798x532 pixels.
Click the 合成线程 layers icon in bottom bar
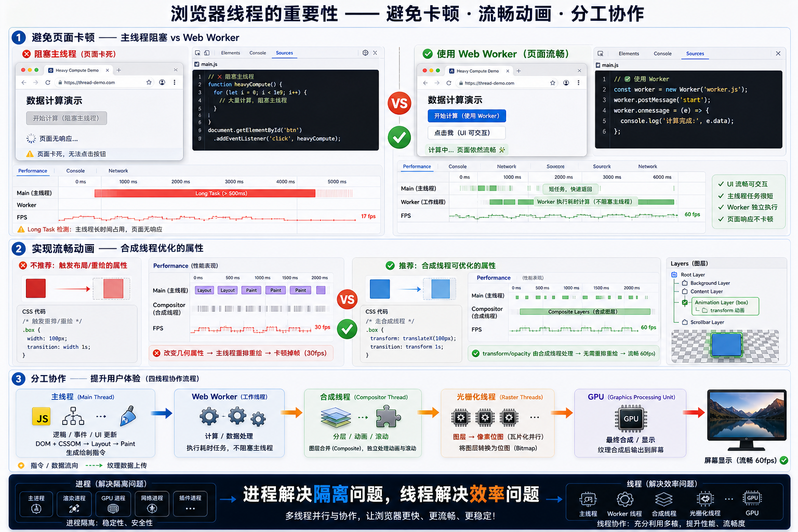664,500
